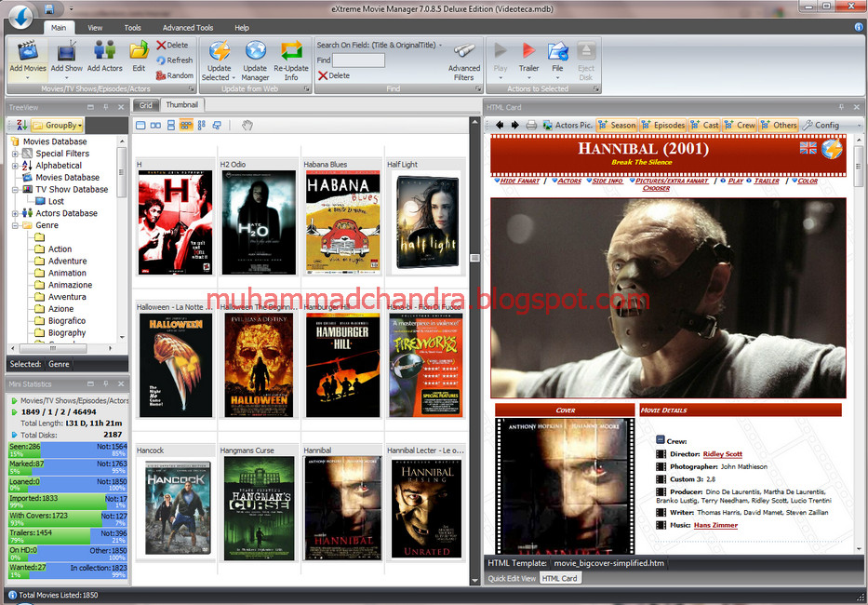Screen dimensions: 868x605
Task: Pick a Random movie
Action: click(x=174, y=75)
